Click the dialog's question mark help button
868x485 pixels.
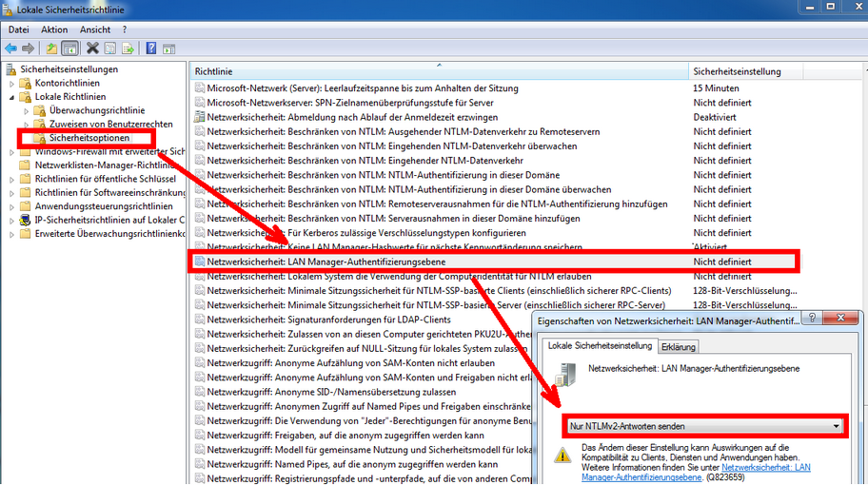click(x=812, y=318)
